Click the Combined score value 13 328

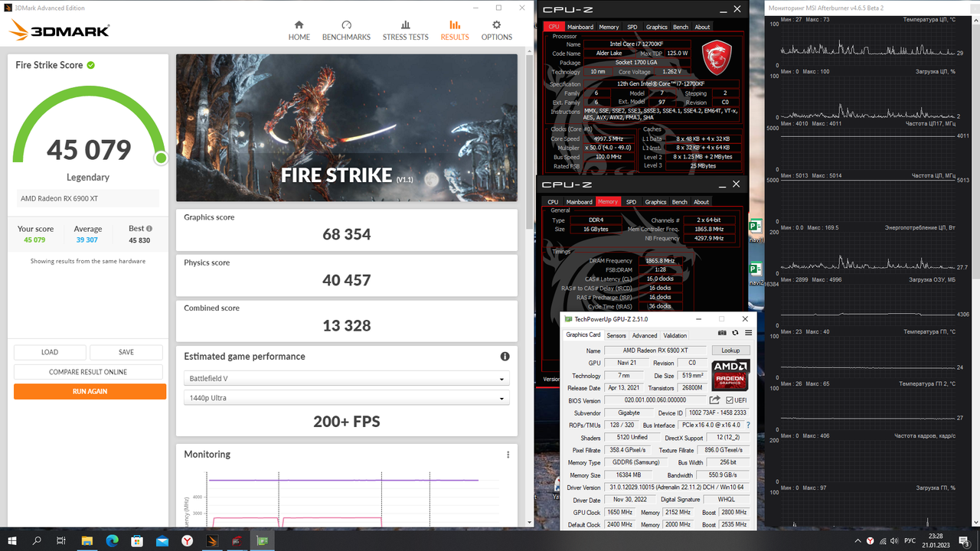347,325
